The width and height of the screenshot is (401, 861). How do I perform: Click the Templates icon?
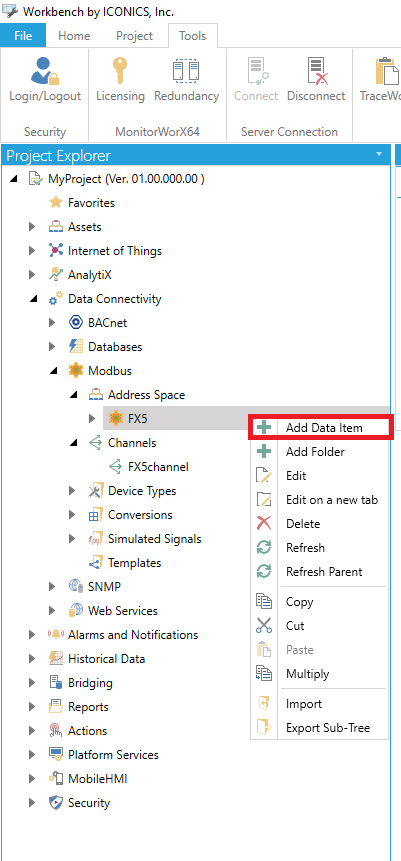coord(96,563)
